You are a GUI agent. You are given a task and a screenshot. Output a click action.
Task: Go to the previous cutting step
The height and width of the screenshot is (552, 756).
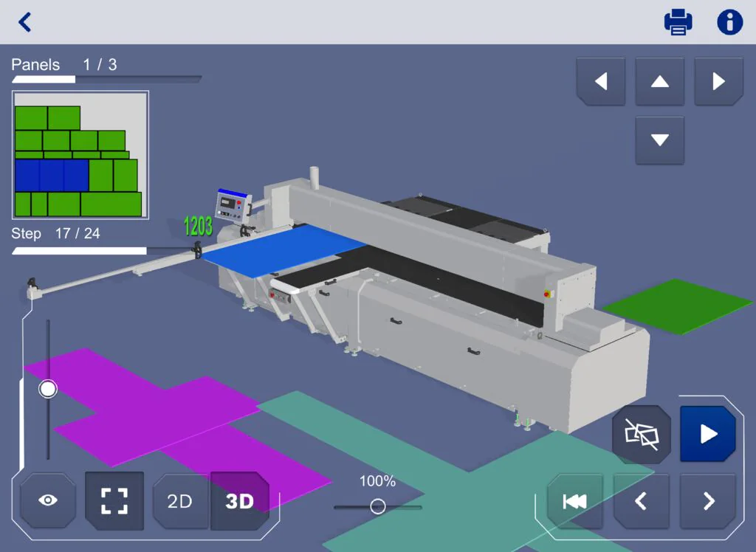[641, 501]
